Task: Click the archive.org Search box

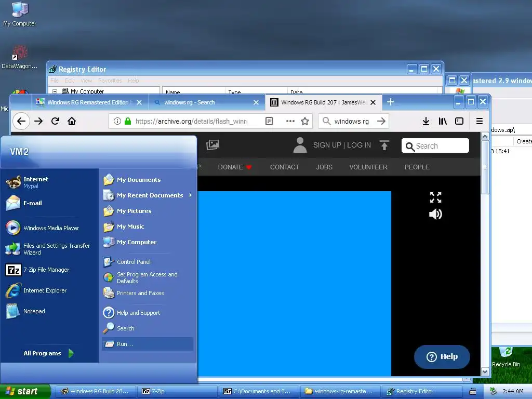Action: [x=435, y=146]
